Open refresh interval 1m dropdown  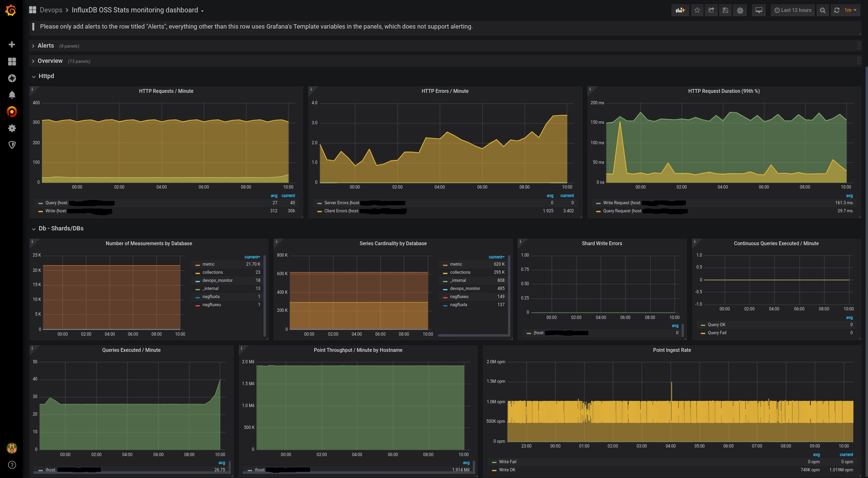coord(850,10)
